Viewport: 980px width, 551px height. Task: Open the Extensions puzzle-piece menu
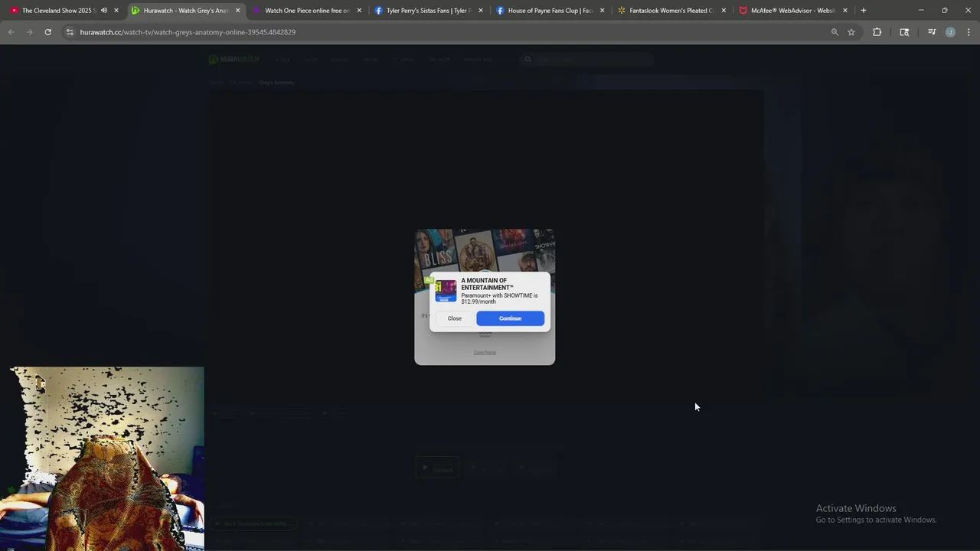877,32
